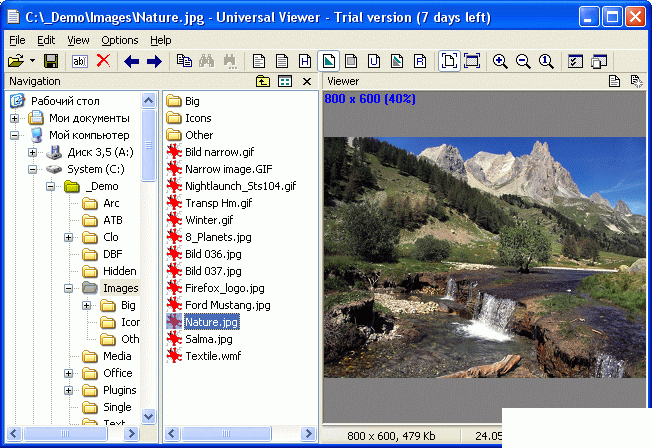Expand the Мои документы tree node

pyautogui.click(x=15, y=119)
